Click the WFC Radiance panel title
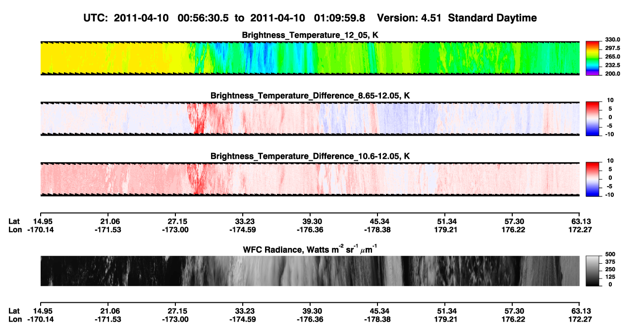644x330 pixels. 310,250
